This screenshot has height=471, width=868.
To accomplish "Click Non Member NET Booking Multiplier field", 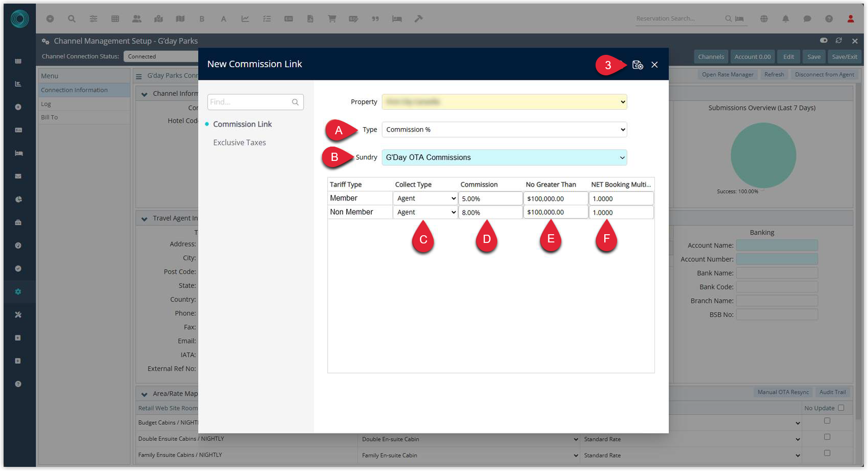I will pos(621,213).
